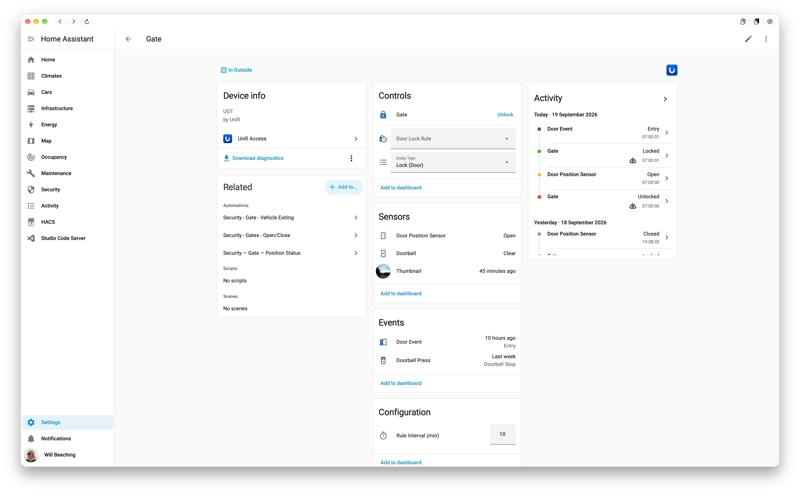Open Map in the sidebar
Image resolution: width=800 pixels, height=494 pixels.
67,141
